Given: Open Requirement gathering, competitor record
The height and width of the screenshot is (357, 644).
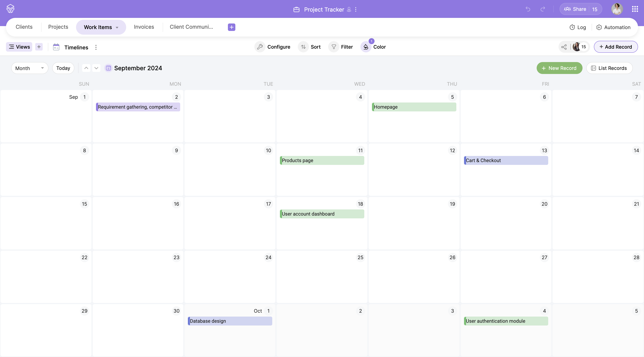Looking at the screenshot, I should (x=138, y=107).
